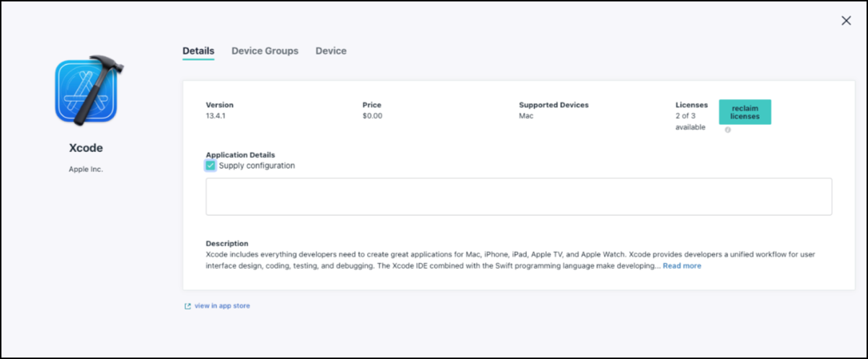Click the Mac supported devices value

526,116
